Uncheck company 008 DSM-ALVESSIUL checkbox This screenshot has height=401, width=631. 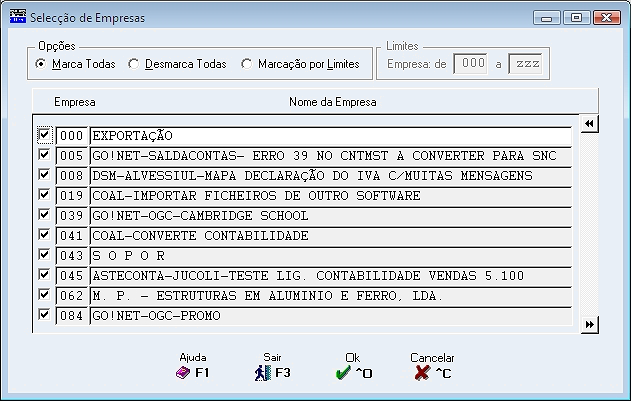(44, 175)
